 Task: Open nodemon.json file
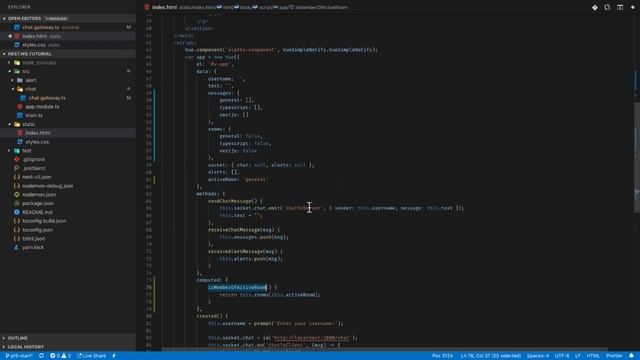[39, 195]
